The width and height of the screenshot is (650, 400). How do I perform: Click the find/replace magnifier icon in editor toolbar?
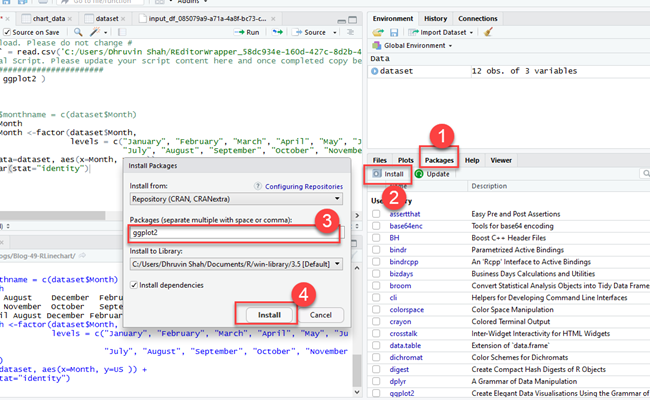78,32
